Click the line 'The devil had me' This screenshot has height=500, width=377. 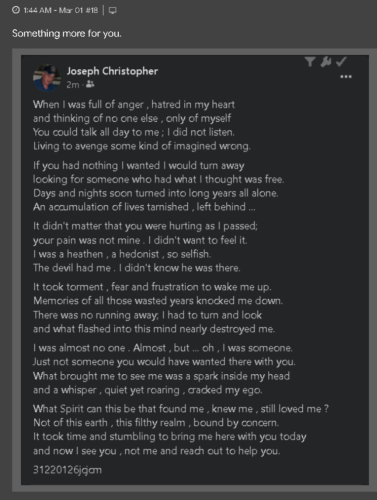pyautogui.click(x=137, y=268)
